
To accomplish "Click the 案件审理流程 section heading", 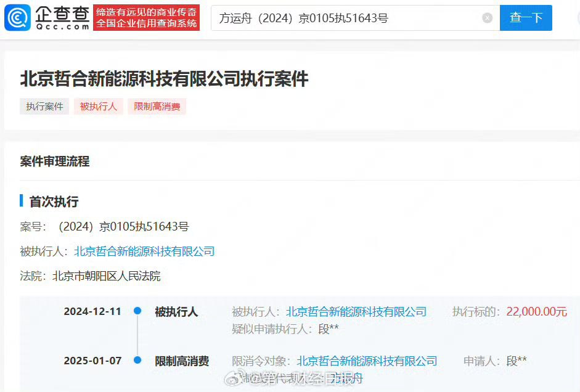I will [55, 161].
